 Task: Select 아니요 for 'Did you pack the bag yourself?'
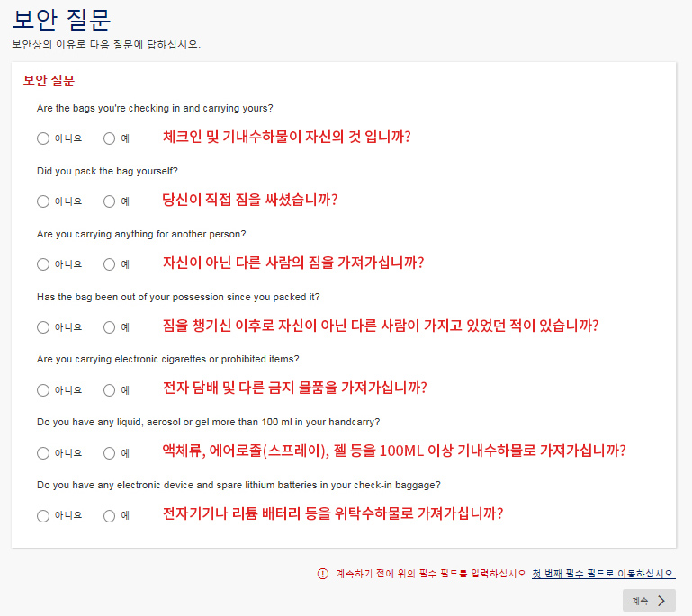click(x=43, y=201)
